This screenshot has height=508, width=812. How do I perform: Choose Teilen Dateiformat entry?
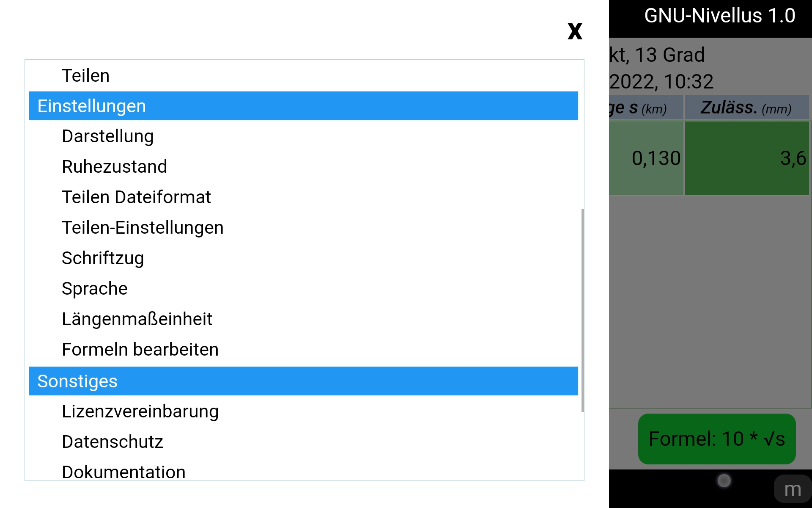(x=136, y=197)
